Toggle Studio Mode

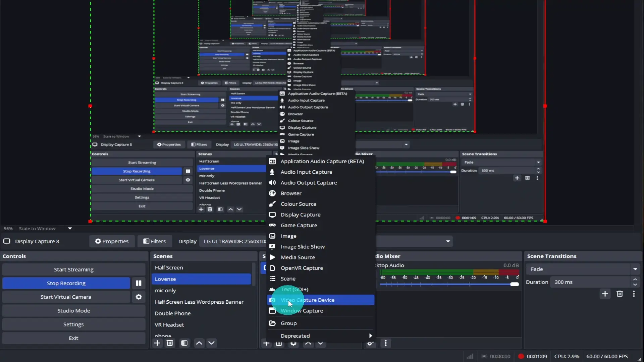(74, 311)
